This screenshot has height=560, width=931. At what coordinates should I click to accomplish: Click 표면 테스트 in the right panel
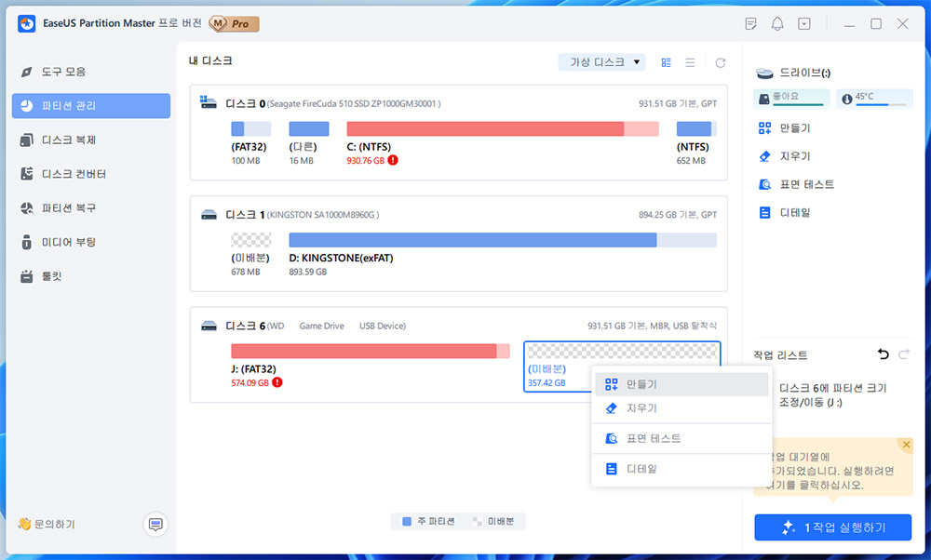pyautogui.click(x=796, y=184)
